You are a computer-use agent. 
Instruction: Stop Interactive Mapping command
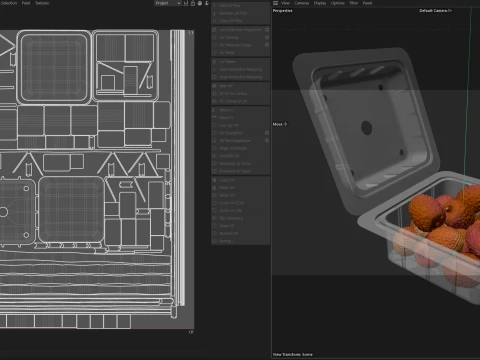point(240,77)
